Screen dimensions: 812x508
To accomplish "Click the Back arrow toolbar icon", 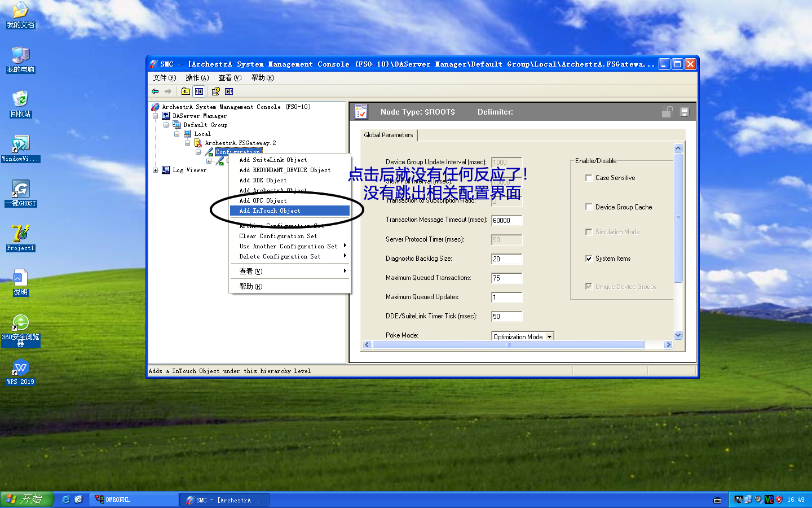I will (x=155, y=91).
